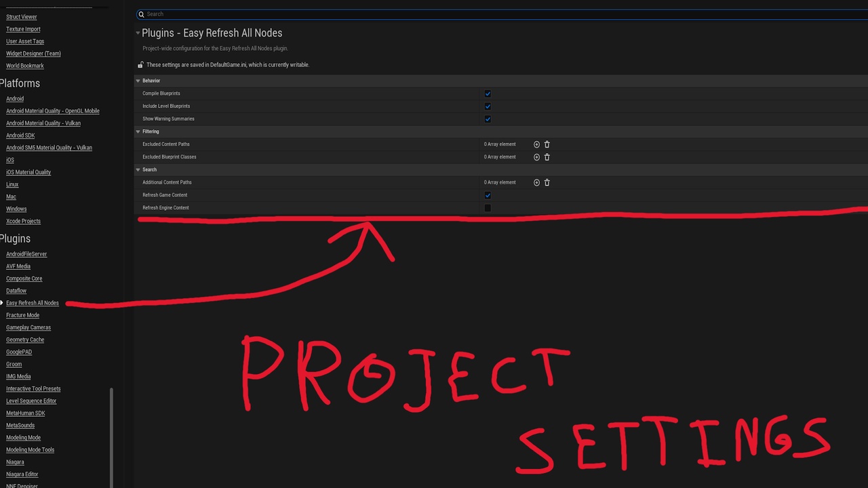Open World Bookmark settings
The image size is (868, 488).
pos(25,66)
